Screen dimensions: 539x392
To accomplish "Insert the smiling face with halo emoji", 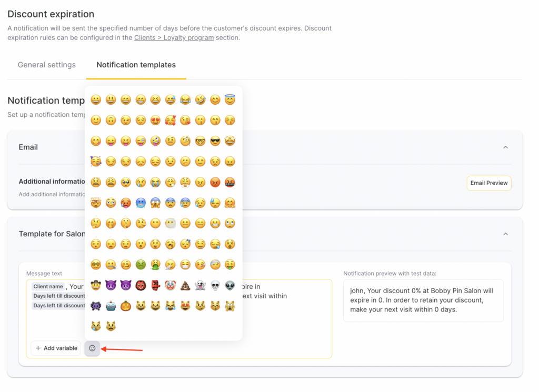I will pos(230,100).
